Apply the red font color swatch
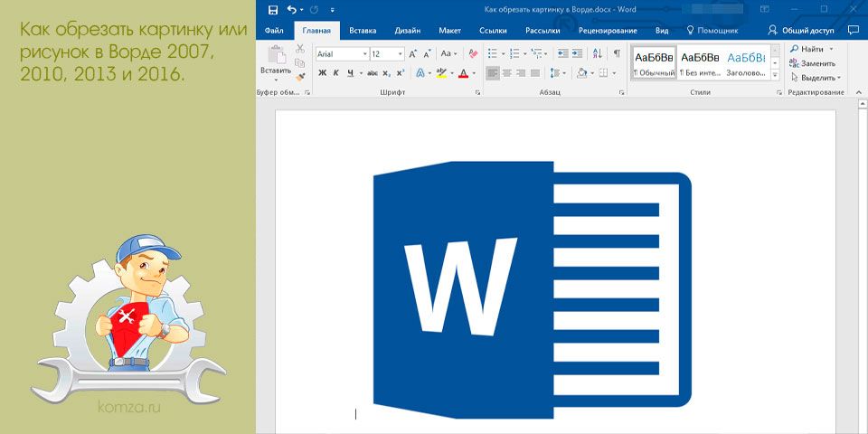Image resolution: width=868 pixels, height=434 pixels. (464, 73)
